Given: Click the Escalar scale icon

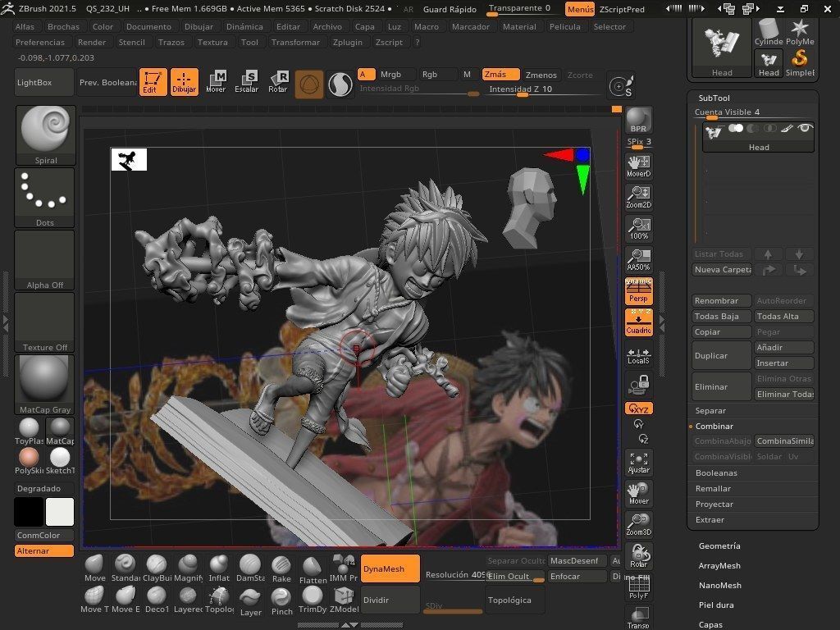Looking at the screenshot, I should (x=246, y=83).
